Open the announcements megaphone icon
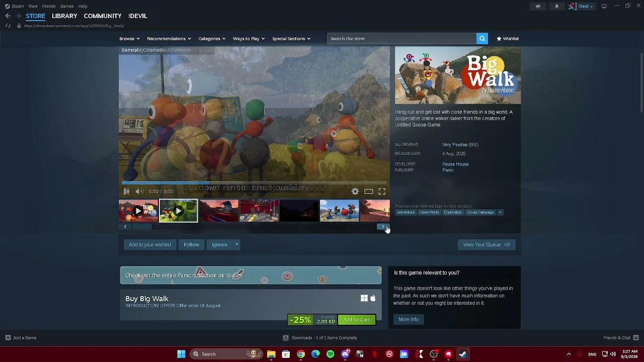644x362 pixels. pos(538,6)
